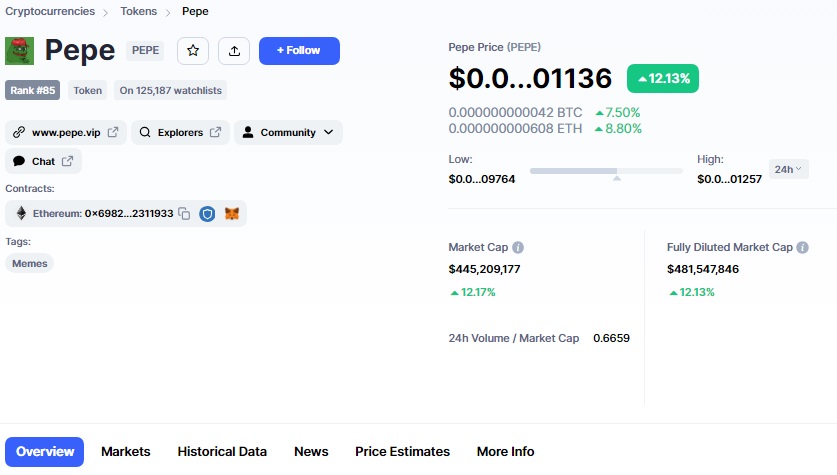The width and height of the screenshot is (837, 475).
Task: Click the 0.000000000608 ETH value
Action: (x=515, y=129)
